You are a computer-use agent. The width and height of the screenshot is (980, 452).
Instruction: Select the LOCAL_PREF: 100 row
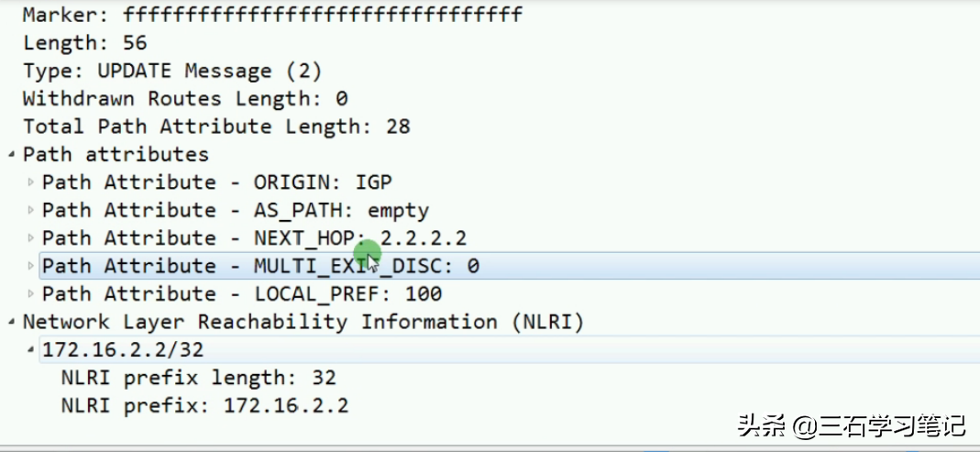coord(242,293)
